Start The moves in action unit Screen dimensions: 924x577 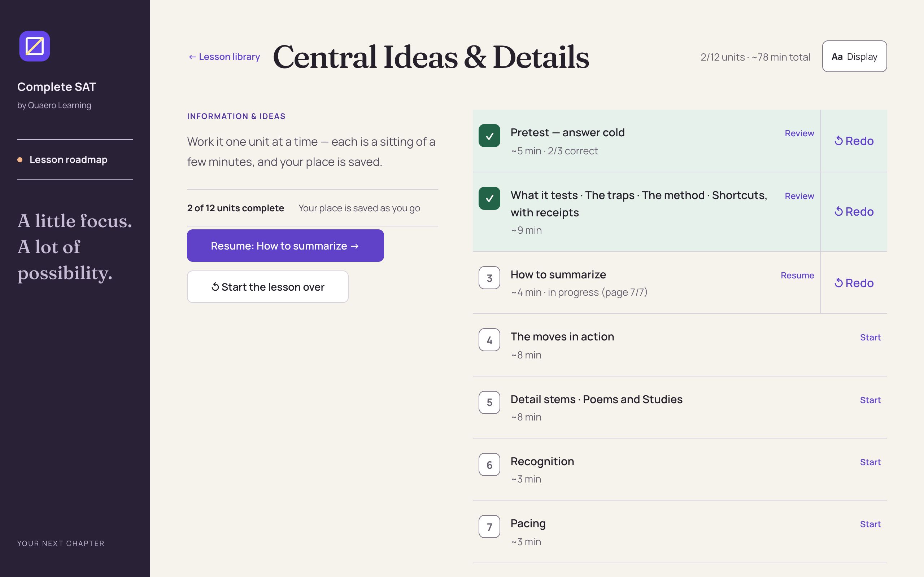(870, 337)
